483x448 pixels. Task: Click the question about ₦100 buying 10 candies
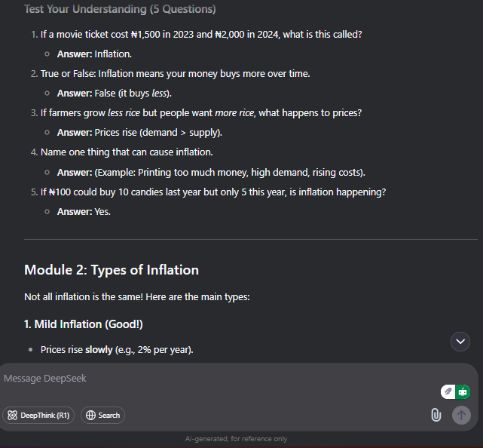pyautogui.click(x=213, y=192)
